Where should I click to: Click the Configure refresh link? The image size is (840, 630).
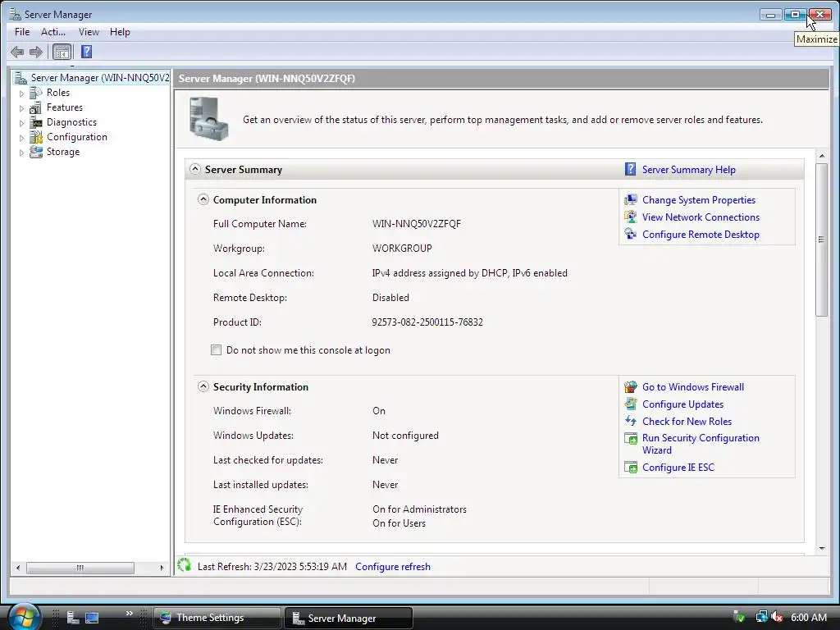393,566
